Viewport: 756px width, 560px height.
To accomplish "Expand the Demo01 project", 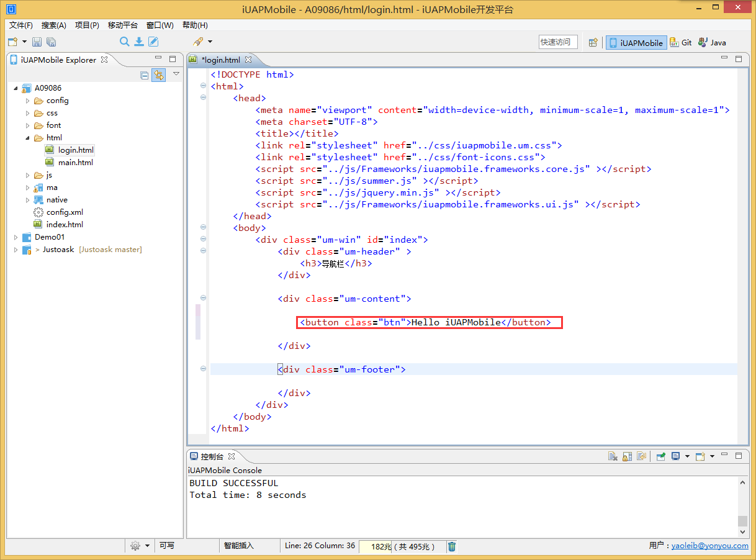I will pos(16,237).
